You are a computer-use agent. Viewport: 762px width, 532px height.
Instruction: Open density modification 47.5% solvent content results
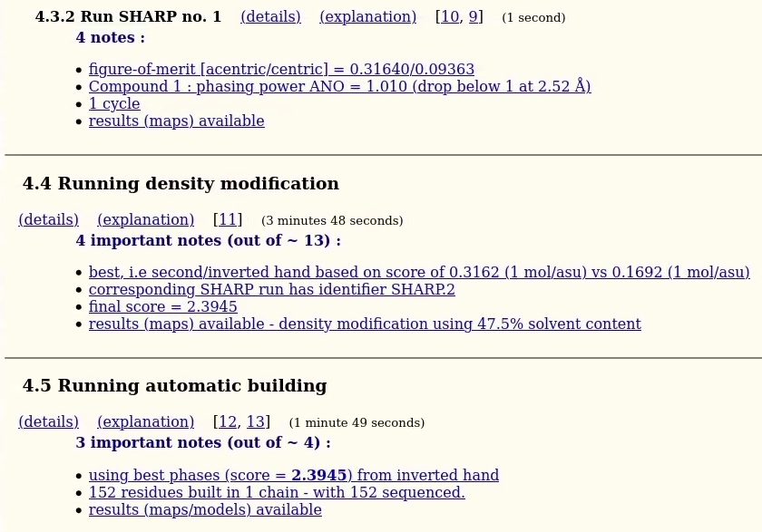365,324
